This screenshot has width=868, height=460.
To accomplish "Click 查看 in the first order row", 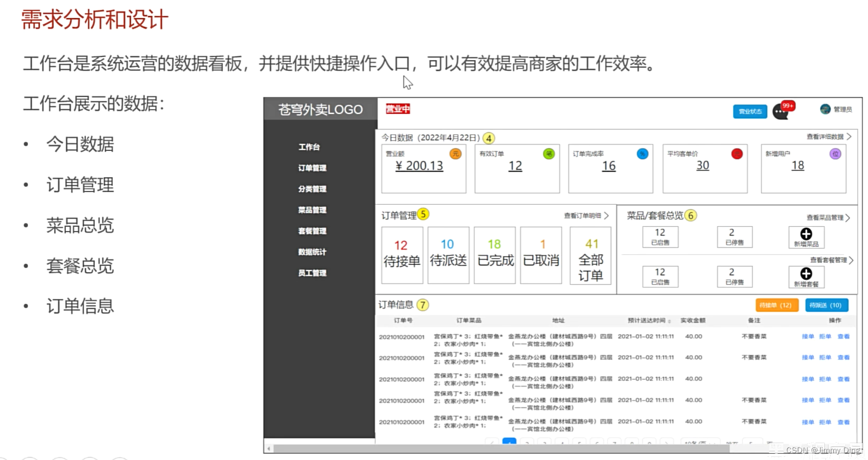I will point(844,337).
